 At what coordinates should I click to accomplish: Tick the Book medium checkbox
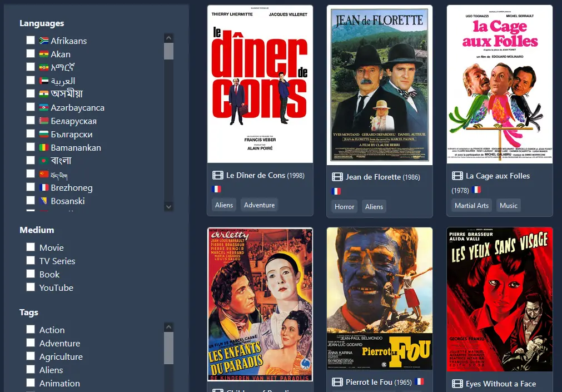pyautogui.click(x=31, y=274)
